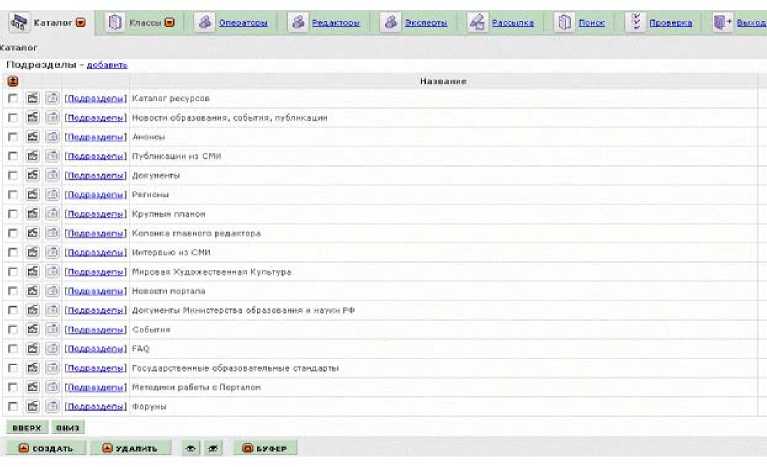Click the properties icon for Крупным планом
This screenshot has height=467, width=767.
click(x=52, y=213)
